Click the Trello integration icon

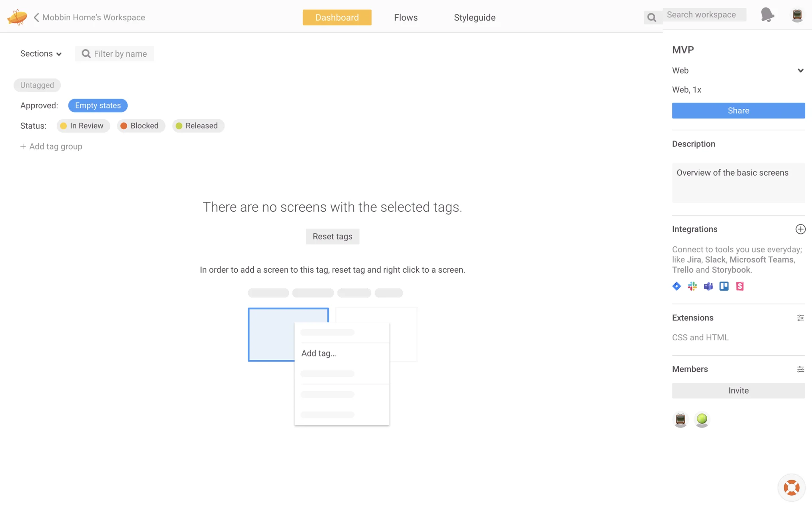click(724, 286)
